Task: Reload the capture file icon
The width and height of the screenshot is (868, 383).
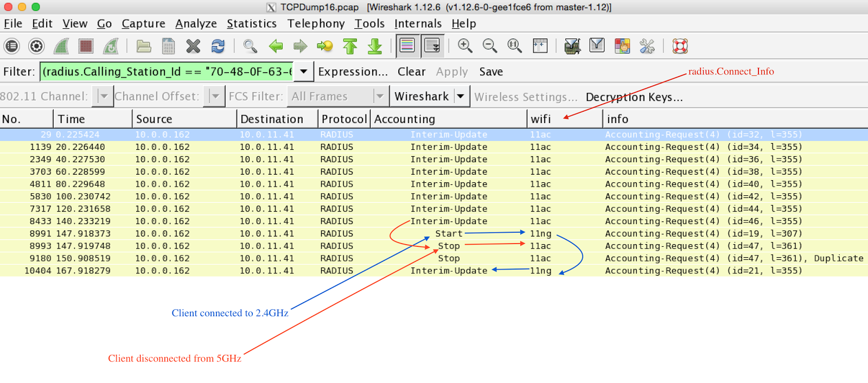Action: (x=218, y=46)
